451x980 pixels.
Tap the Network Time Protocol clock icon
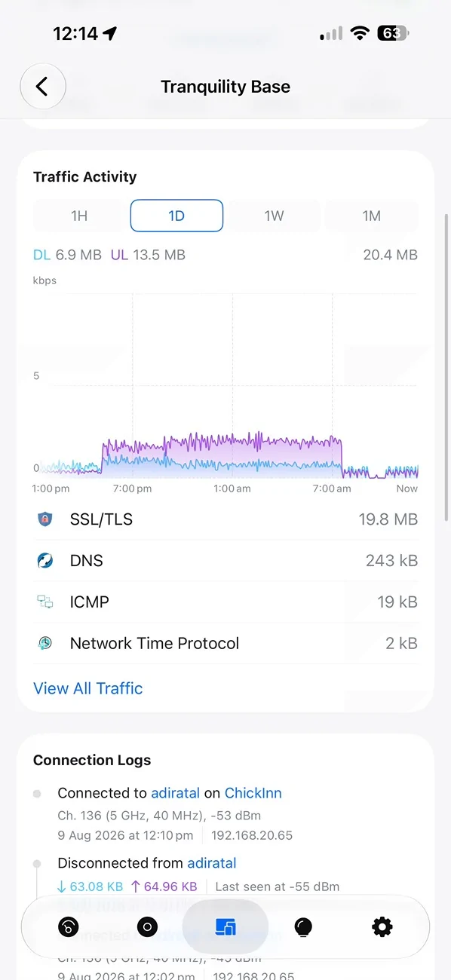click(45, 643)
